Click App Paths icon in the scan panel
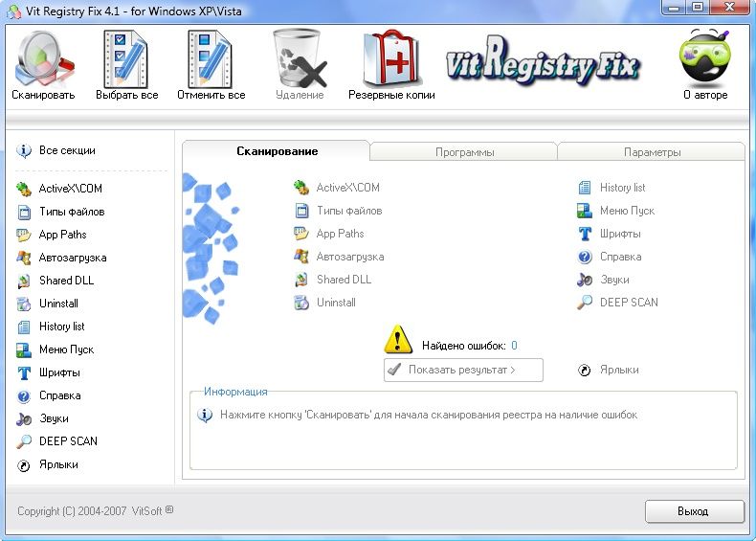756x541 pixels. click(x=301, y=234)
